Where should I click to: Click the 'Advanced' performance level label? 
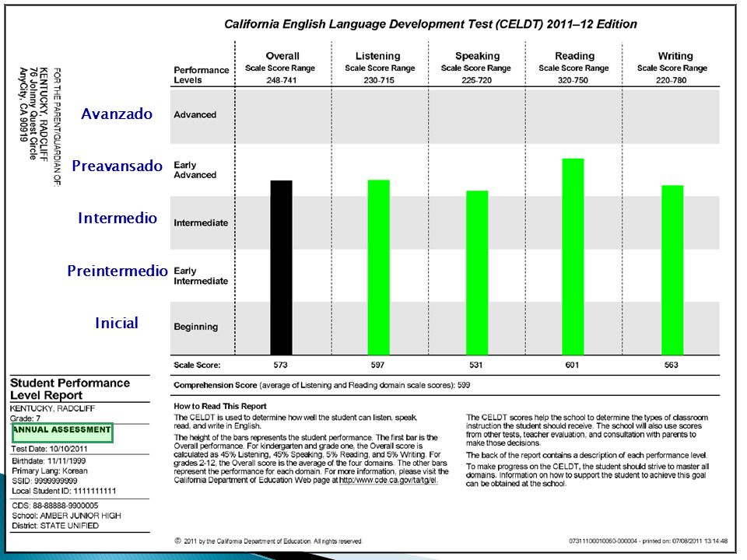pos(195,115)
